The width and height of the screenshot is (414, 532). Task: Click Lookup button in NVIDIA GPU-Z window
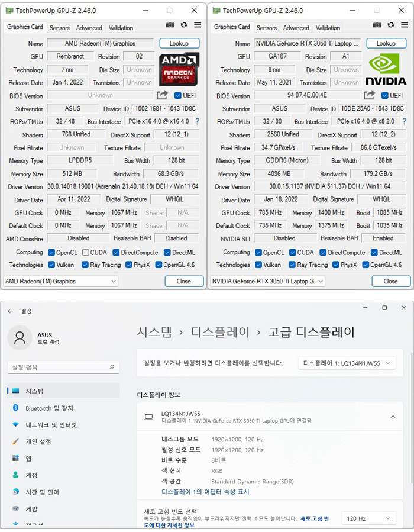(x=386, y=43)
